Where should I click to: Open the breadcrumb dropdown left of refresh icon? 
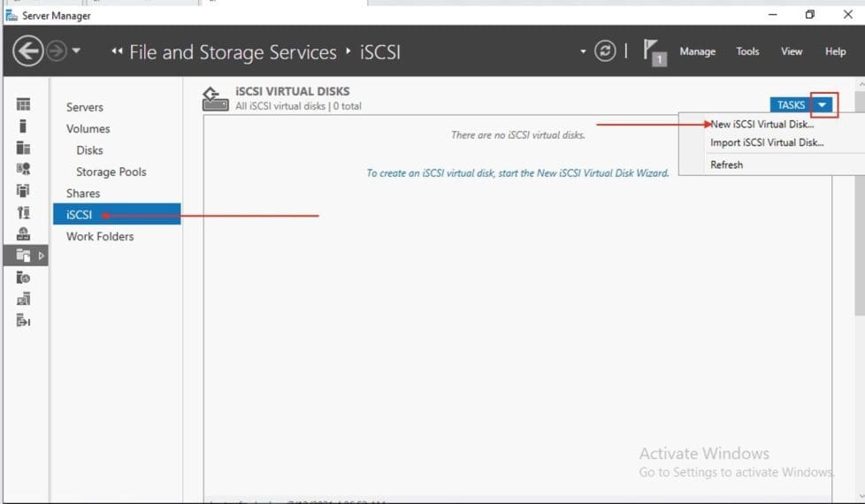click(x=583, y=51)
